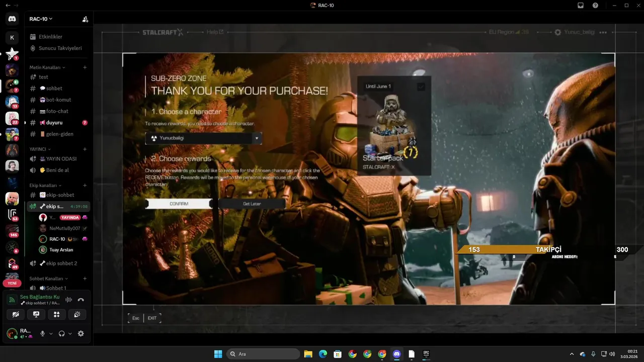Open Discord help question-mark icon
Image resolution: width=644 pixels, height=362 pixels.
point(596,5)
